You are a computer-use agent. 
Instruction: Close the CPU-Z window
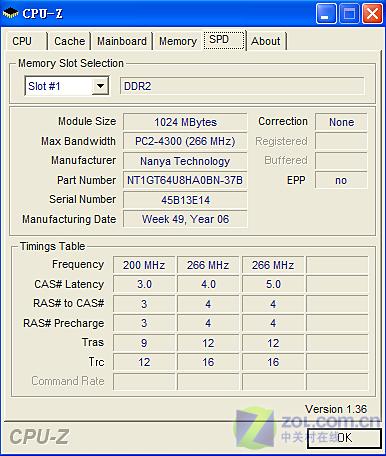(372, 14)
